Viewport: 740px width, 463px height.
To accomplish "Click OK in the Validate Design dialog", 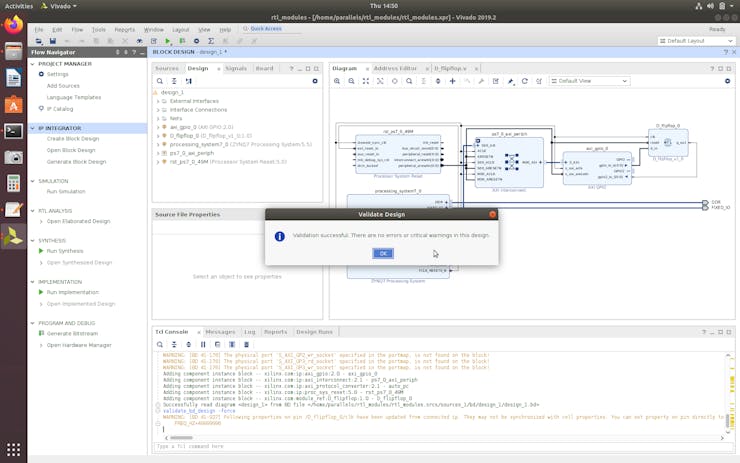I will click(382, 253).
